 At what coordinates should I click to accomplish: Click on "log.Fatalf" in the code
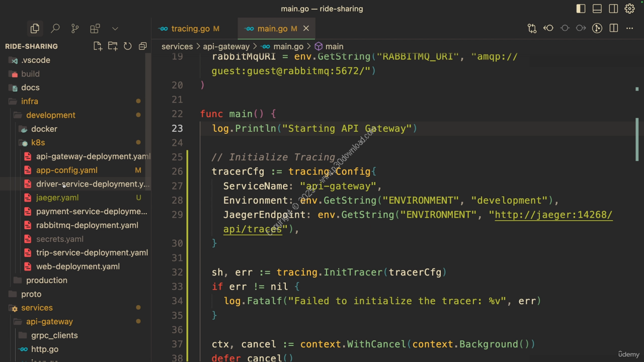pyautogui.click(x=253, y=301)
